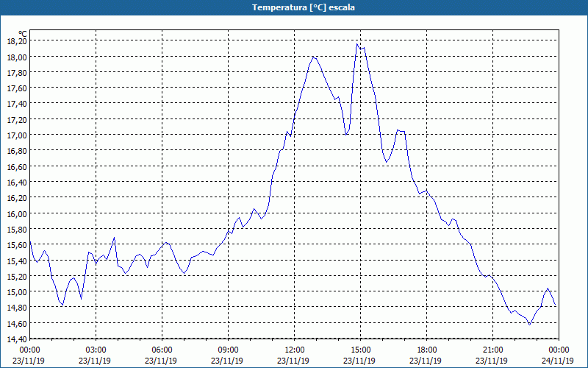The width and height of the screenshot is (588, 368).
Task: Select the 17,00 y-axis label
Action: click(x=17, y=135)
